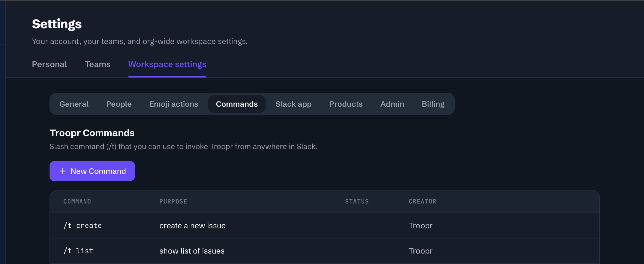644x264 pixels.
Task: Click the Status column header
Action: (357, 202)
